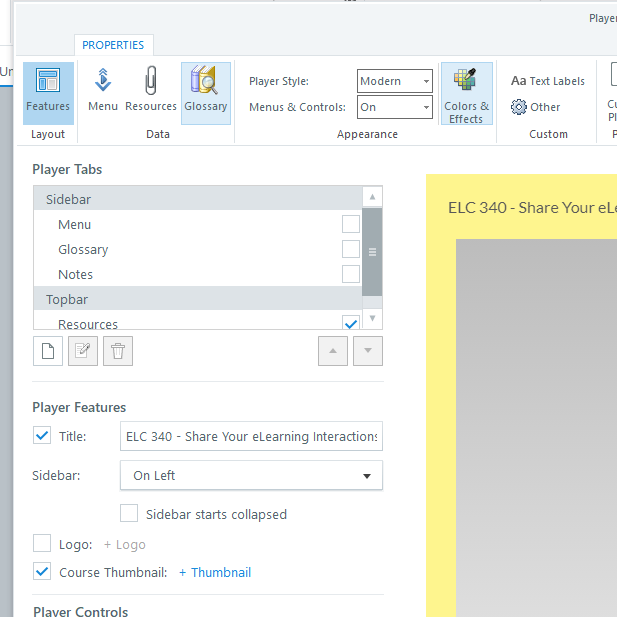The width and height of the screenshot is (617, 617).
Task: Uncheck the Resources topbar checkbox
Action: [351, 323]
